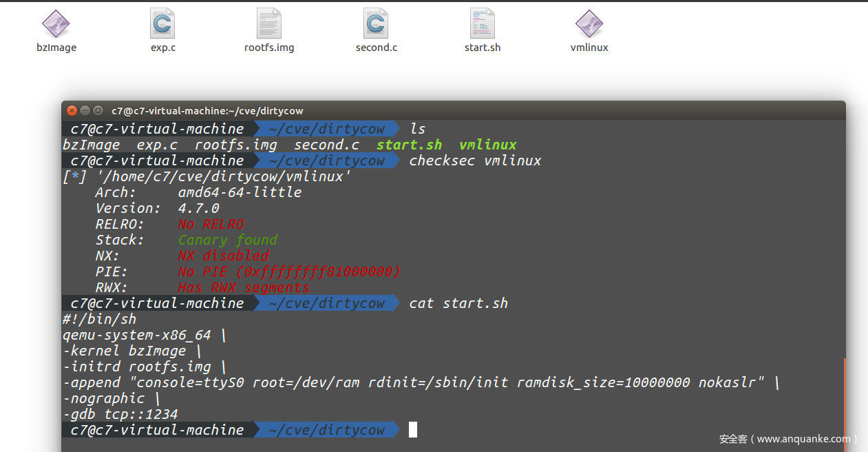868x452 pixels.
Task: Click the 'checksec vmlinux' command text
Action: click(475, 161)
